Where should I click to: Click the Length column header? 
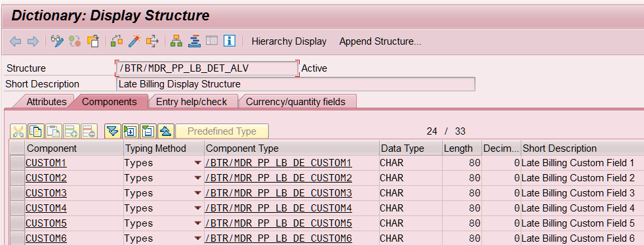462,148
